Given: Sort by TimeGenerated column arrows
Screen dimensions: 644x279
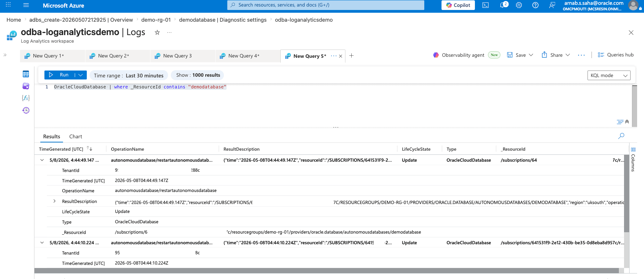Looking at the screenshot, I should point(90,149).
